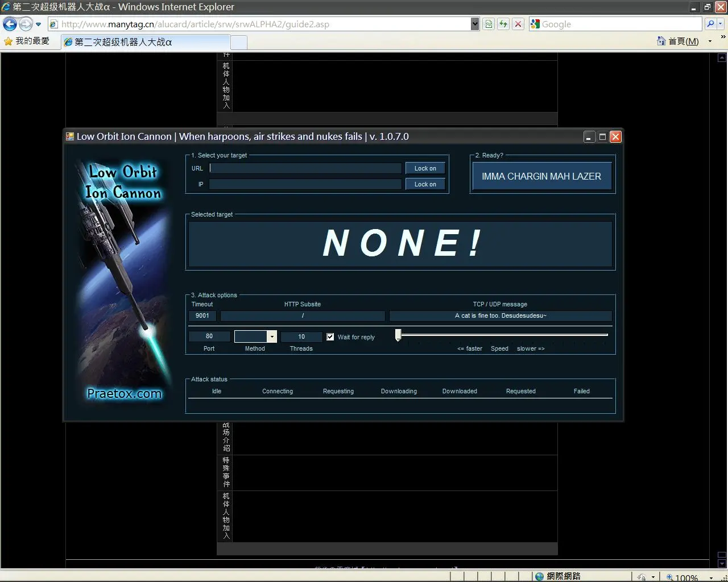Viewport: 728px width, 582px height.
Task: Go back with IE's back arrow
Action: (x=10, y=24)
